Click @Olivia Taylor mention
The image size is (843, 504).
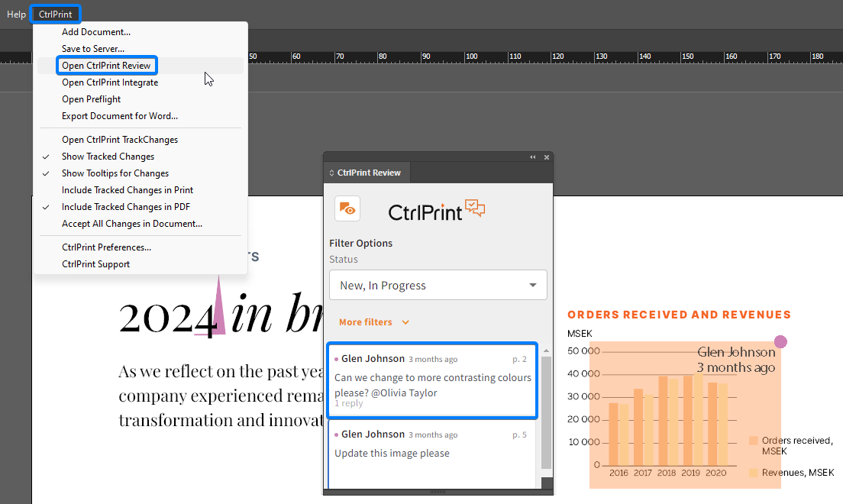[404, 393]
